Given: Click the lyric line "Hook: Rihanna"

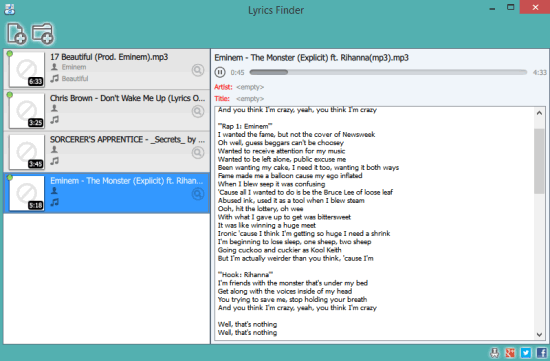Looking at the screenshot, I should (245, 275).
